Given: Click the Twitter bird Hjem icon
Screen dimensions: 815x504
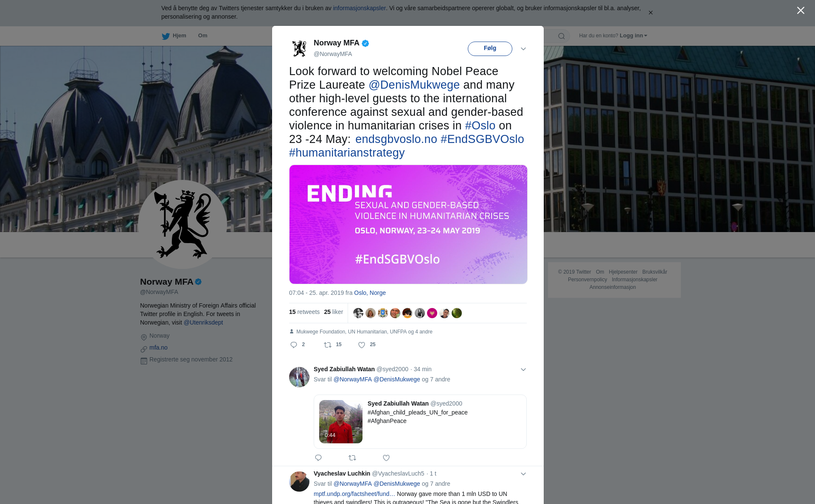Looking at the screenshot, I should [166, 36].
